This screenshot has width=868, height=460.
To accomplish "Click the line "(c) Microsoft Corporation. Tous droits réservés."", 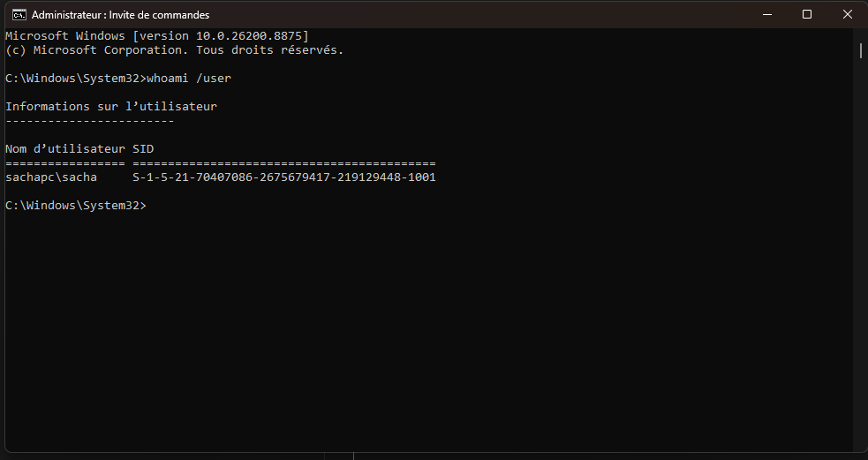I will (x=174, y=50).
